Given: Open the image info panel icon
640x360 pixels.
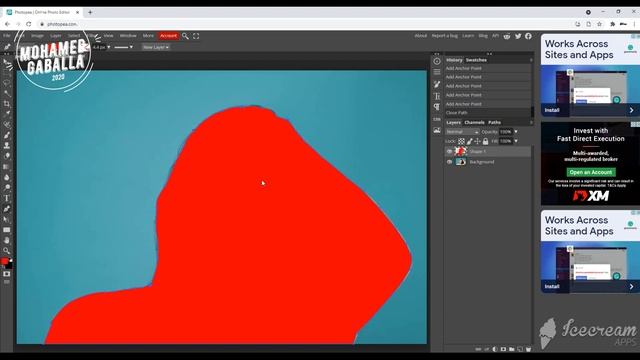Looking at the screenshot, I should (437, 131).
